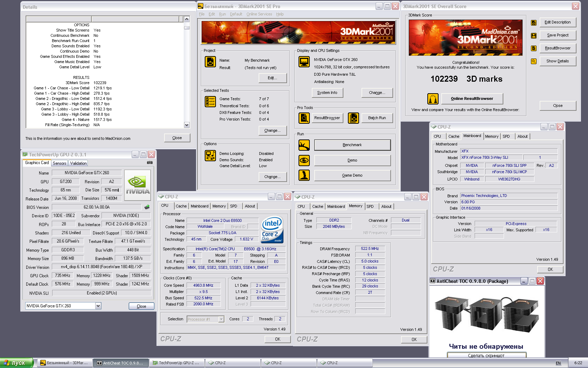Click the Selected Tests checklist icon

(x=210, y=102)
